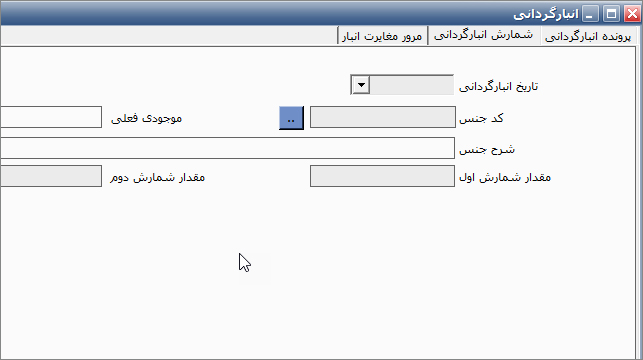Image resolution: width=643 pixels, height=360 pixels.
Task: Click the کد جنس label
Action: click(x=481, y=118)
